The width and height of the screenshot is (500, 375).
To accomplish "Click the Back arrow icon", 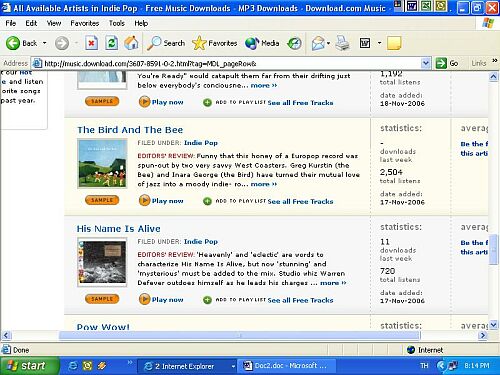I will (x=13, y=43).
